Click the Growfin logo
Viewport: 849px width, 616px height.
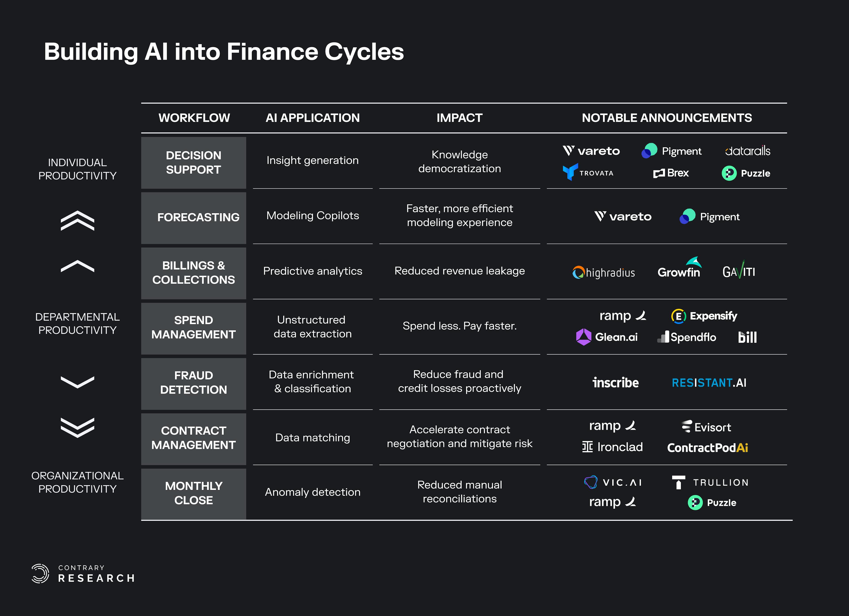679,269
